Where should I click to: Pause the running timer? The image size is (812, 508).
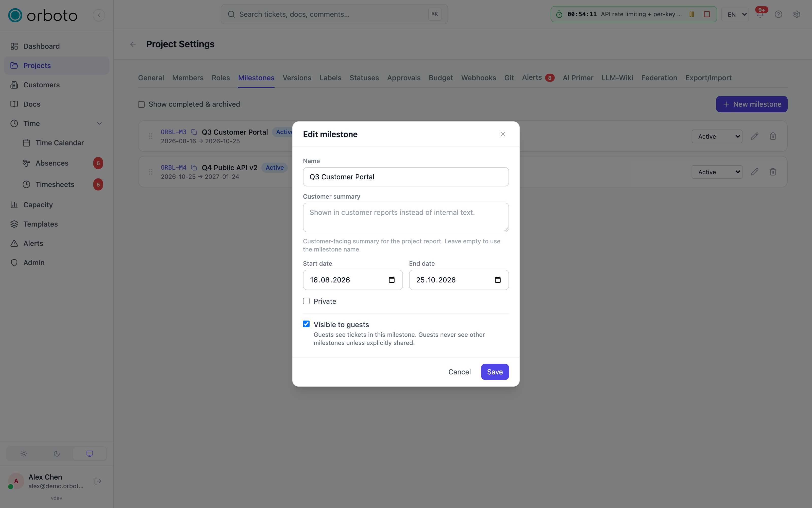pos(691,14)
